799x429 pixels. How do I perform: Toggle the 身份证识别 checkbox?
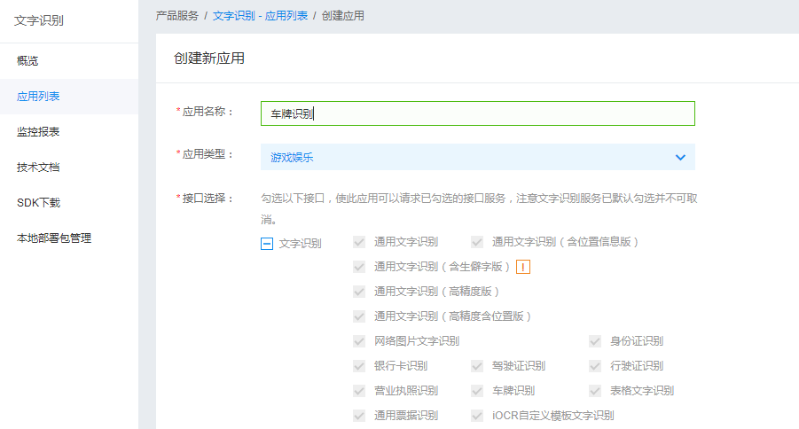tap(595, 341)
